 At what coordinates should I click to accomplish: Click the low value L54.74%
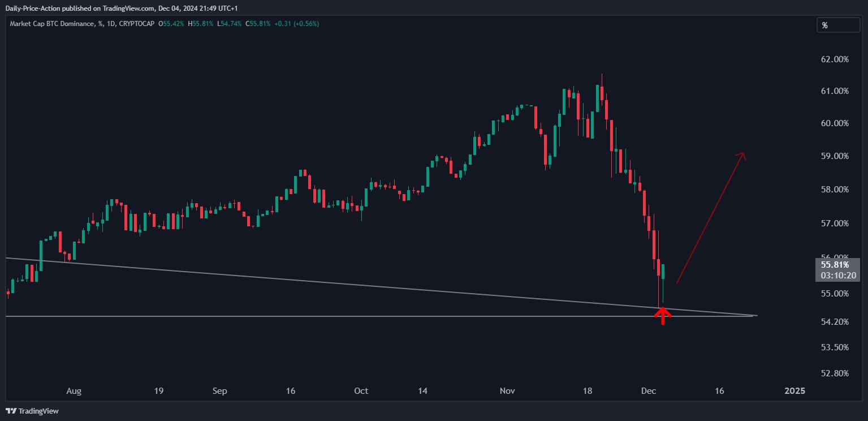[x=230, y=24]
